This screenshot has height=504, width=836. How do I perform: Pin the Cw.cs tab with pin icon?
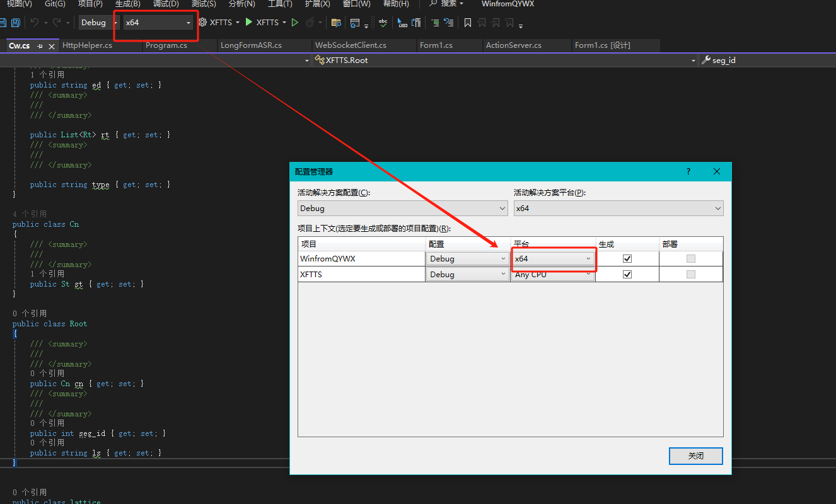tap(40, 46)
